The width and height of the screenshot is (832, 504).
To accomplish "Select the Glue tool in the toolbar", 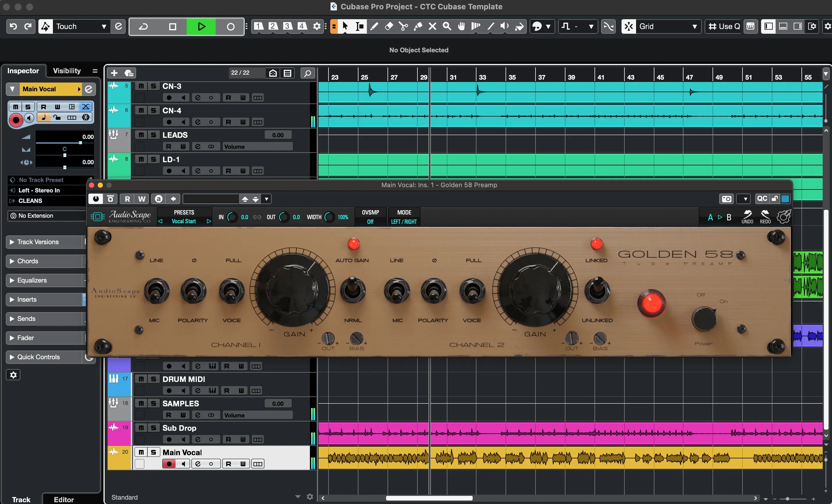I will point(418,26).
